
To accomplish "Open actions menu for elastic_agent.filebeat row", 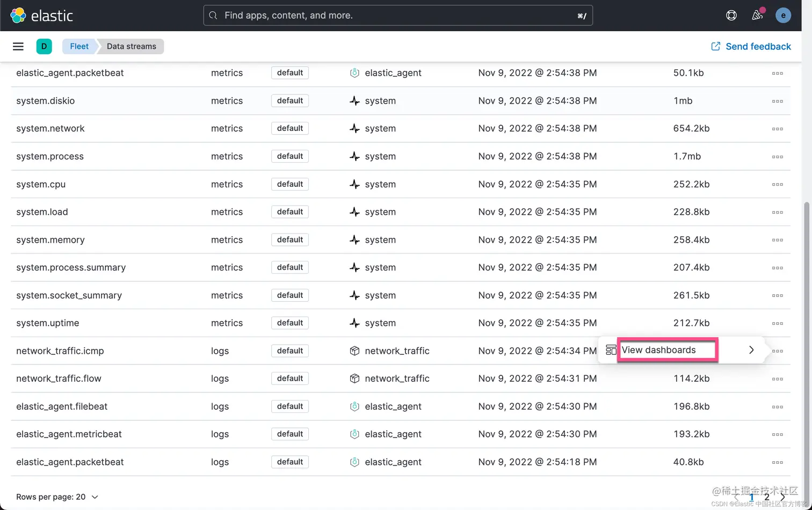I will [777, 407].
